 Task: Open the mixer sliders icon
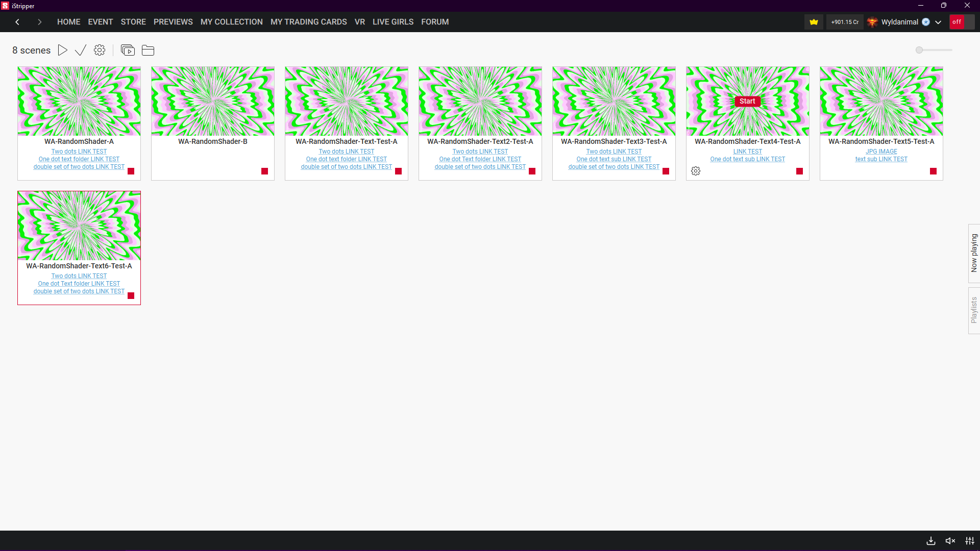pyautogui.click(x=970, y=541)
